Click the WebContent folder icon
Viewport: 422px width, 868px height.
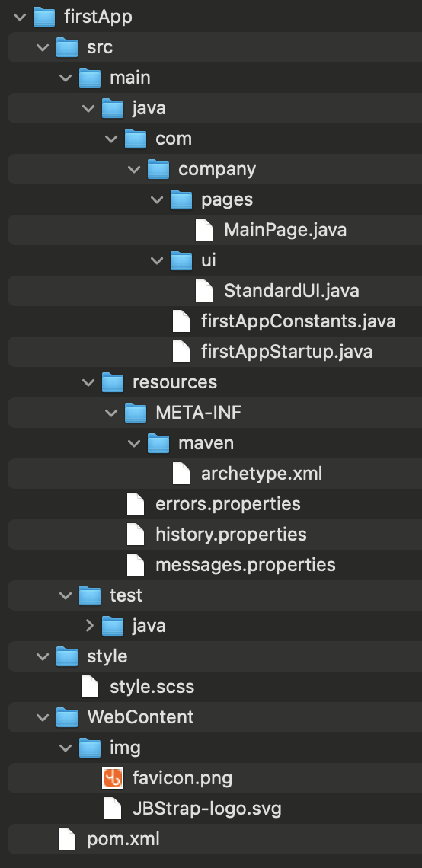click(67, 717)
